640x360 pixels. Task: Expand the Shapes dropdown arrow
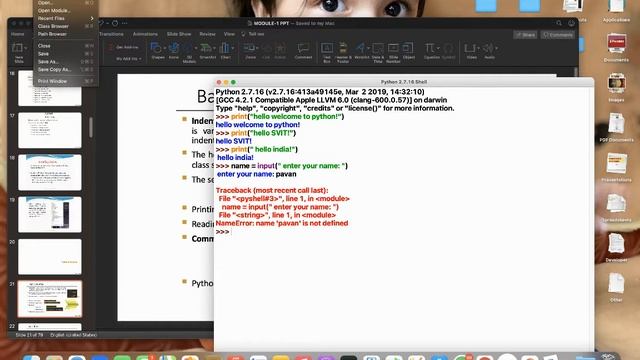[x=164, y=48]
